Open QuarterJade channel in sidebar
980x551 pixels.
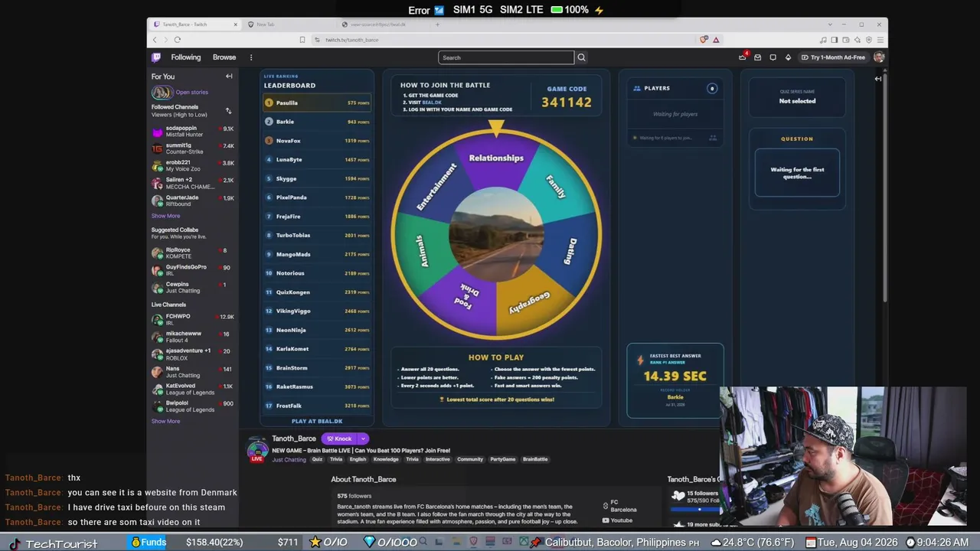point(193,201)
